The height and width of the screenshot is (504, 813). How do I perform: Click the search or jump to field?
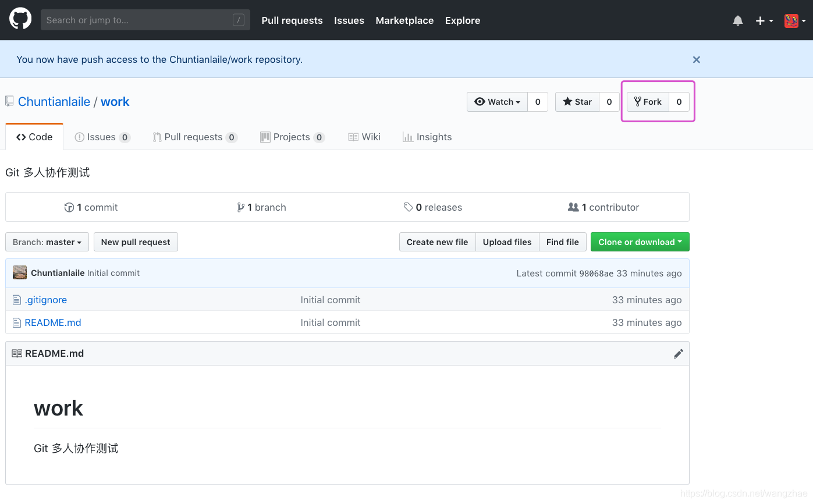point(145,20)
